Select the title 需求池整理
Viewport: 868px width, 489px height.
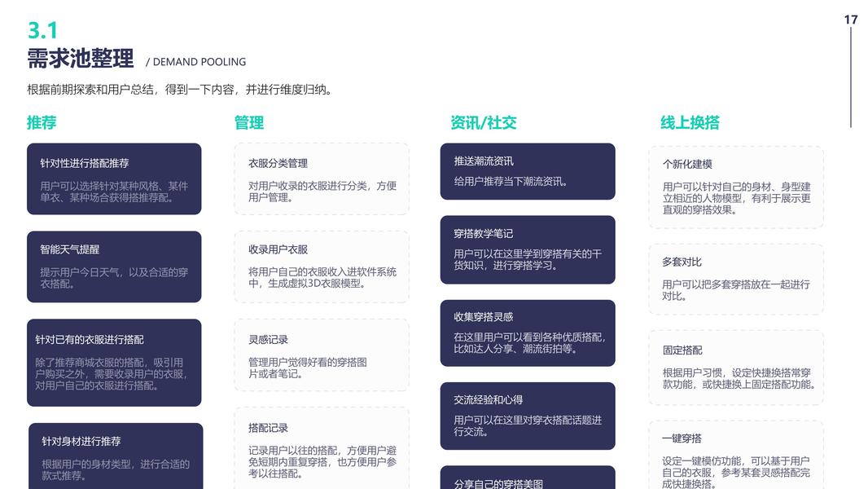coord(81,58)
